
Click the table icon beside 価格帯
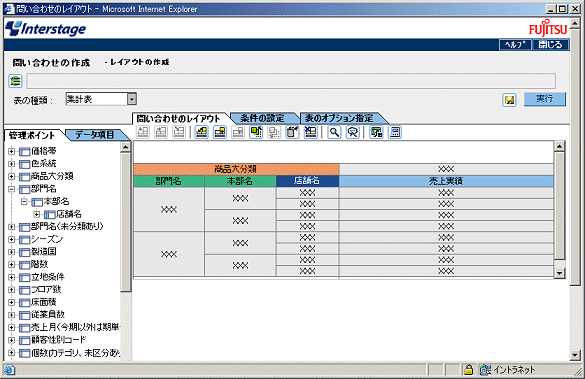pyautogui.click(x=24, y=151)
